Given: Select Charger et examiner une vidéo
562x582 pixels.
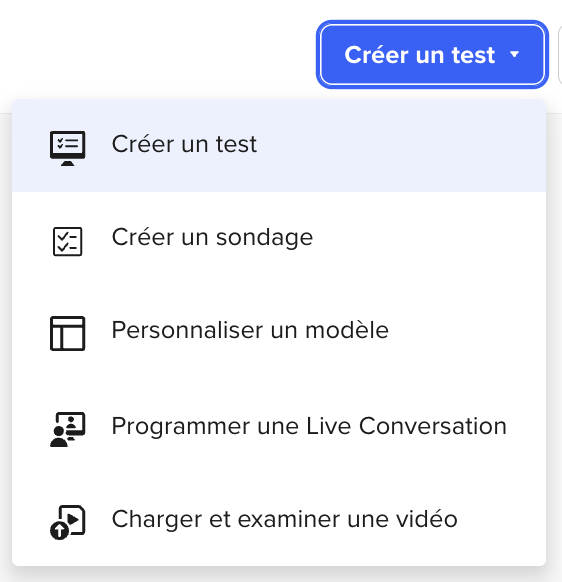Looking at the screenshot, I should tap(279, 519).
